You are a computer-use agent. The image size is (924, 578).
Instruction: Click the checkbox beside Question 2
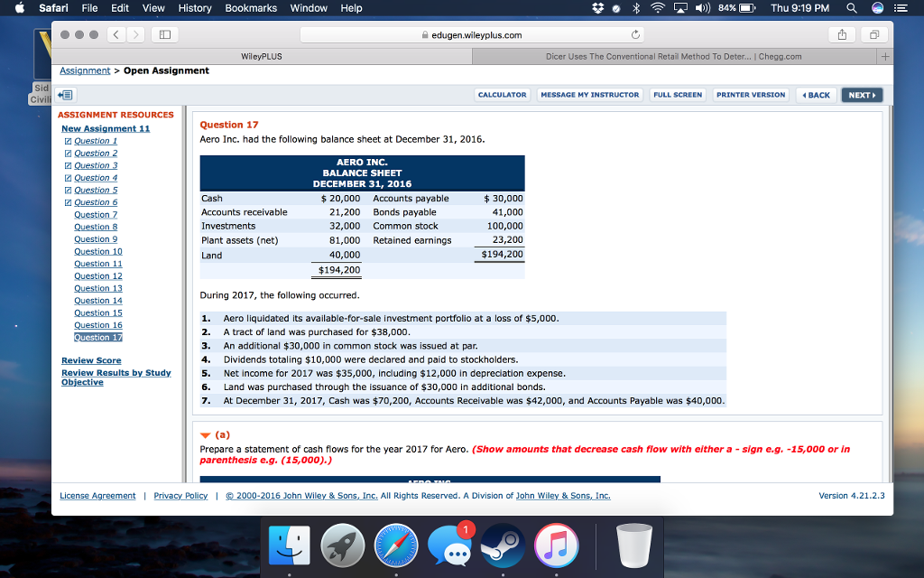tap(68, 154)
